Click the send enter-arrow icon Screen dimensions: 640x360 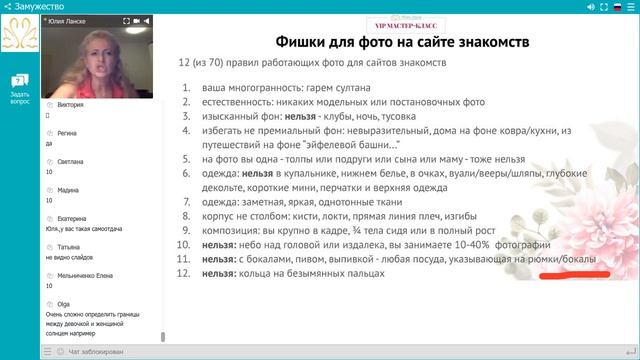coord(631,351)
